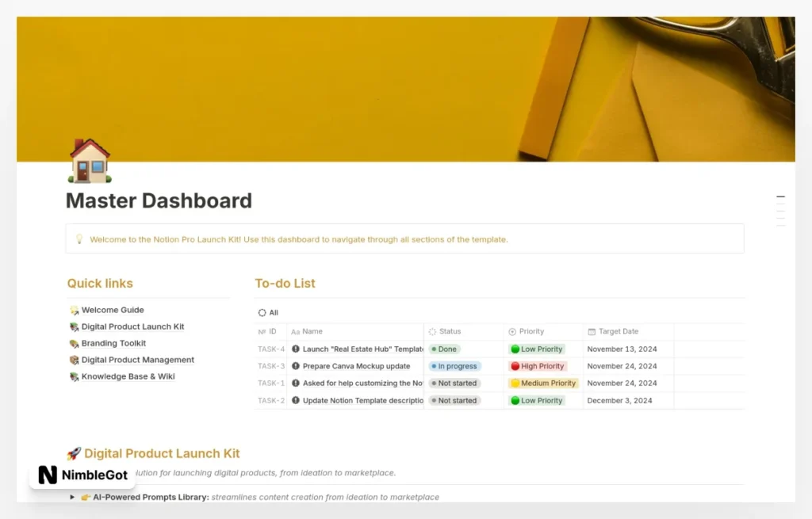Click the Done status tag
Viewport: 812px width, 519px height.
coord(444,349)
